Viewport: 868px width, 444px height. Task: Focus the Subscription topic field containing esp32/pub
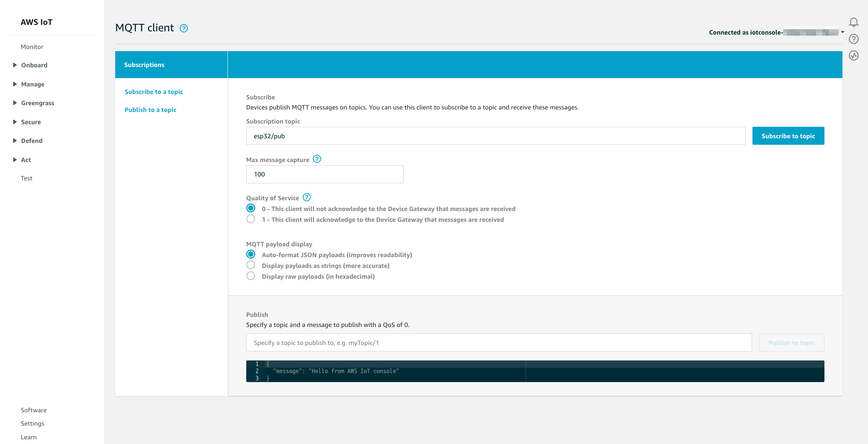pos(496,136)
